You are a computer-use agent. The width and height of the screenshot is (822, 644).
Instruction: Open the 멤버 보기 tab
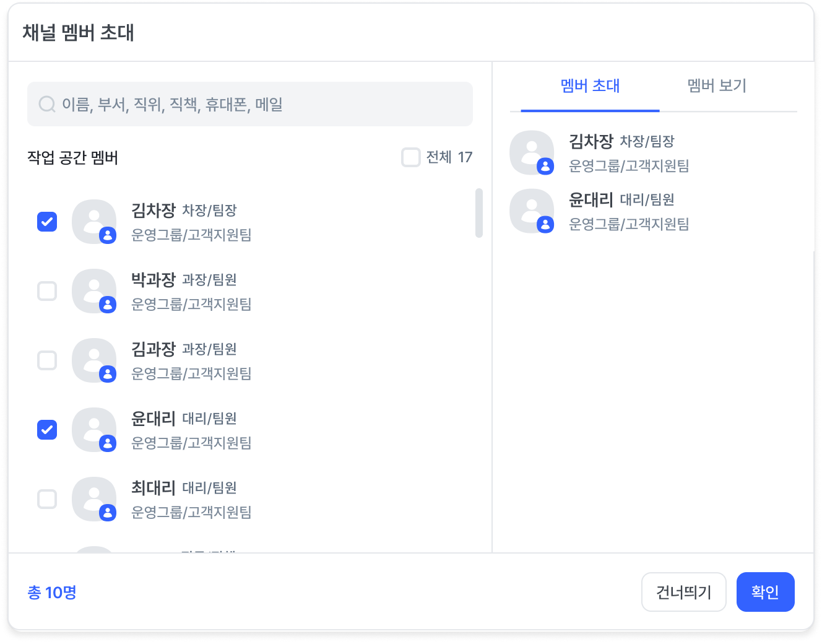(x=717, y=86)
